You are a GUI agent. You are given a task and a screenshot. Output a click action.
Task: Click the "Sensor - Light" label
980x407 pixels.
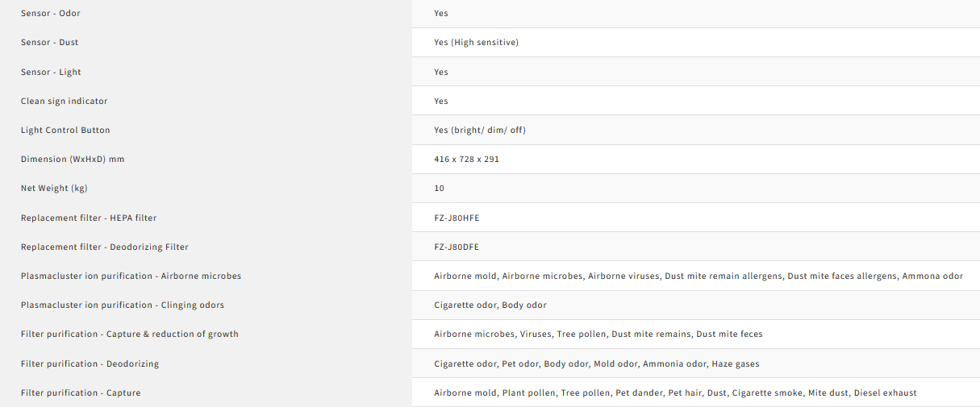[51, 73]
